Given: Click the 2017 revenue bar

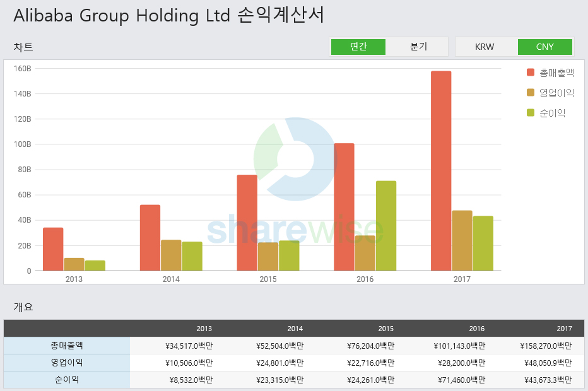Looking at the screenshot, I should pyautogui.click(x=441, y=171).
